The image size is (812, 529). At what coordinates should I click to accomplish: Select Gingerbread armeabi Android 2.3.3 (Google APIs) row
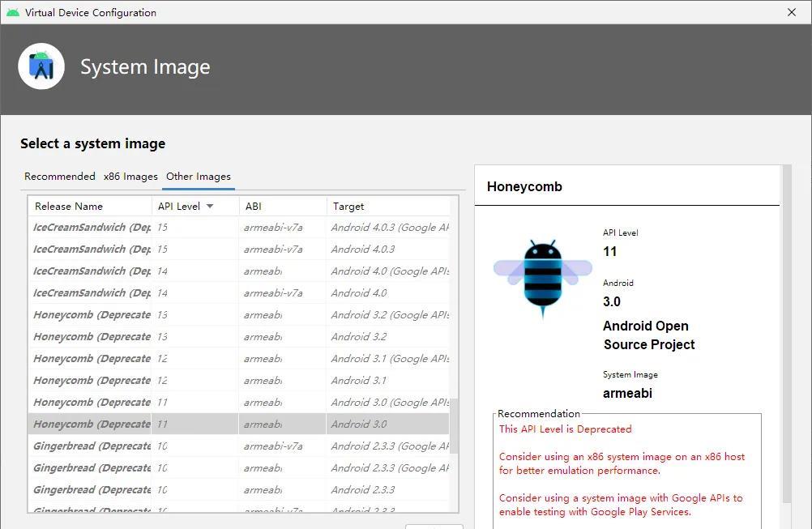pos(239,468)
